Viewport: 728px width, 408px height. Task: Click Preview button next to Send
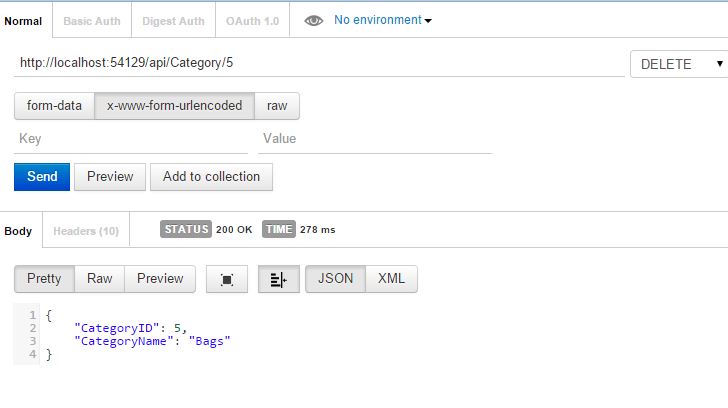[x=110, y=177]
